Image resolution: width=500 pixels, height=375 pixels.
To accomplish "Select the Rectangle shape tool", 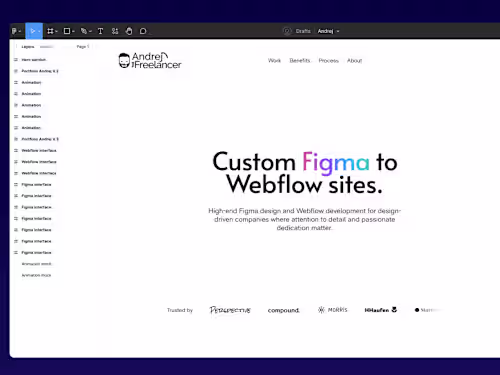I will pos(67,31).
